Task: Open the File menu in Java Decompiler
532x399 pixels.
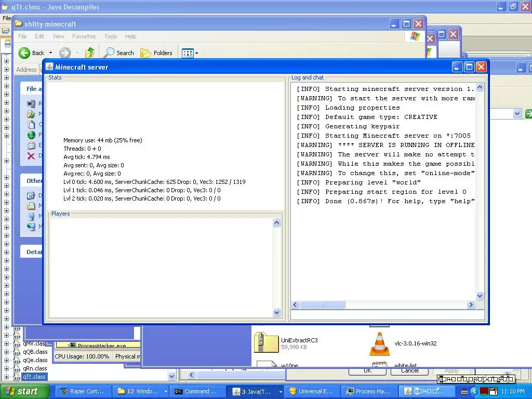Action: pos(6,18)
